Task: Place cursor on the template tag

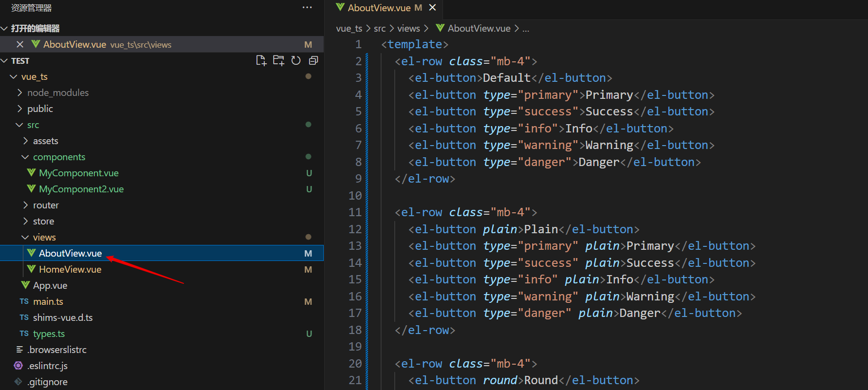Action: [x=415, y=44]
